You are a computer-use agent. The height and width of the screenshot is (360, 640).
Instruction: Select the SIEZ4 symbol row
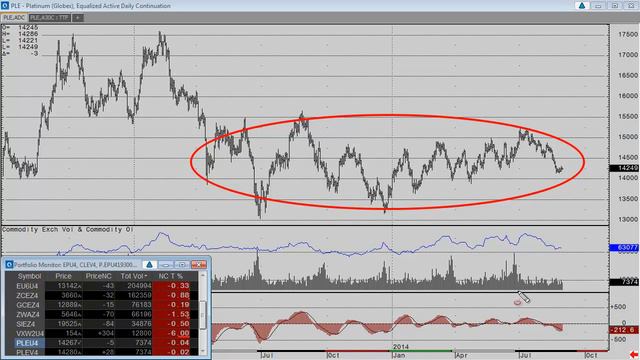point(26,324)
